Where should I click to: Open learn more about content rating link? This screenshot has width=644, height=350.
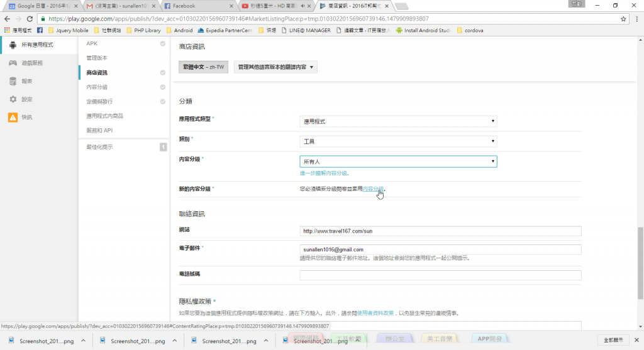pyautogui.click(x=325, y=173)
